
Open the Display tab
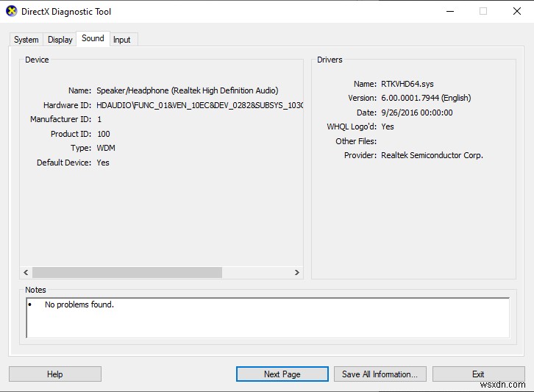click(x=60, y=40)
